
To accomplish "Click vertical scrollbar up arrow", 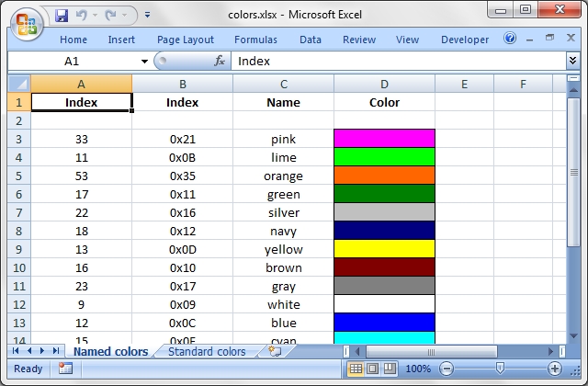I will [573, 90].
